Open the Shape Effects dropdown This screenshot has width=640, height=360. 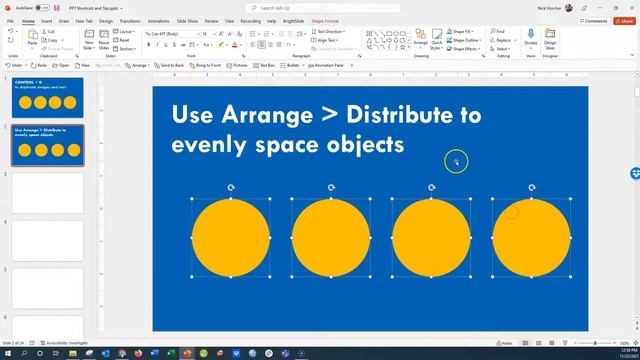(x=463, y=49)
